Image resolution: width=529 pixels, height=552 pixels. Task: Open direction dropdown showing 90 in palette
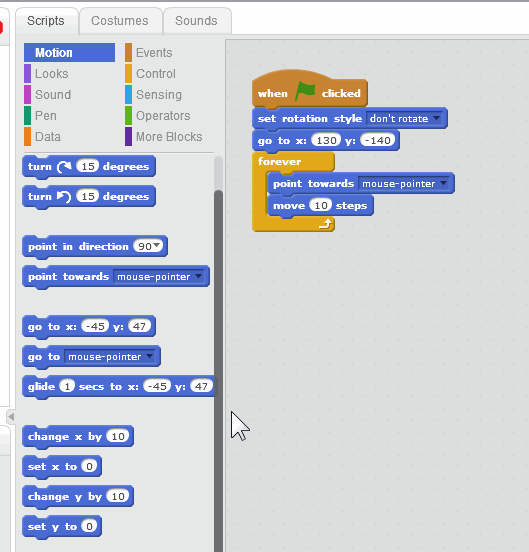pyautogui.click(x=148, y=246)
